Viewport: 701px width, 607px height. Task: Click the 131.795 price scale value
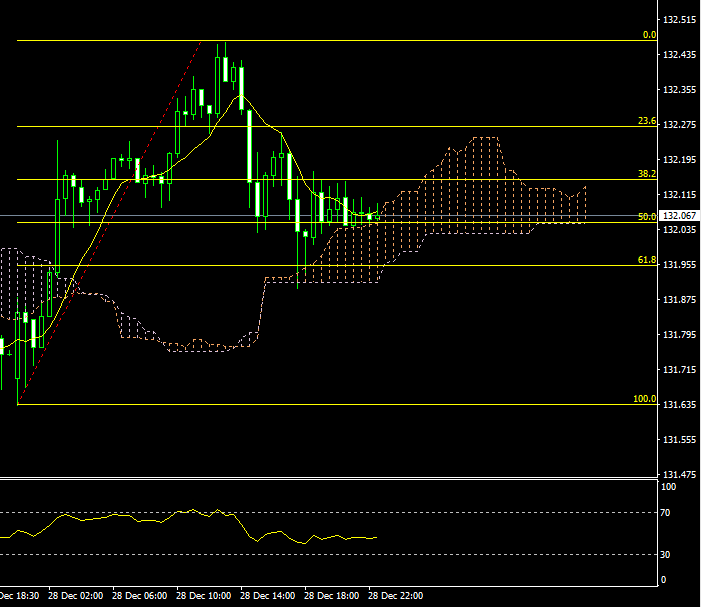[x=680, y=334]
